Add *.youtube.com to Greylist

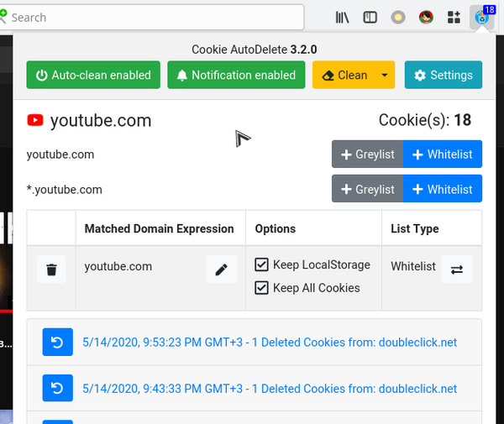[367, 189]
